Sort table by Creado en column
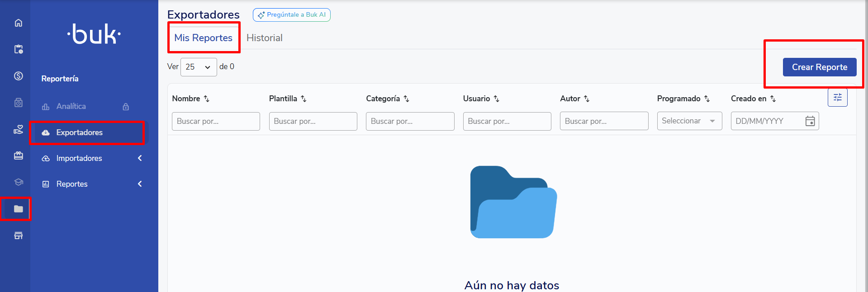 coord(773,99)
